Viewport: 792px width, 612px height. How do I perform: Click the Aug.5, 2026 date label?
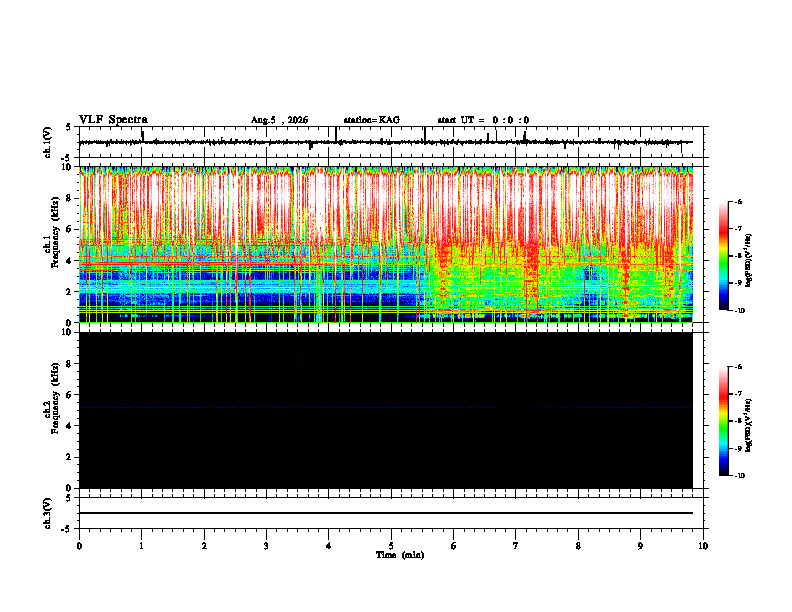(x=279, y=120)
